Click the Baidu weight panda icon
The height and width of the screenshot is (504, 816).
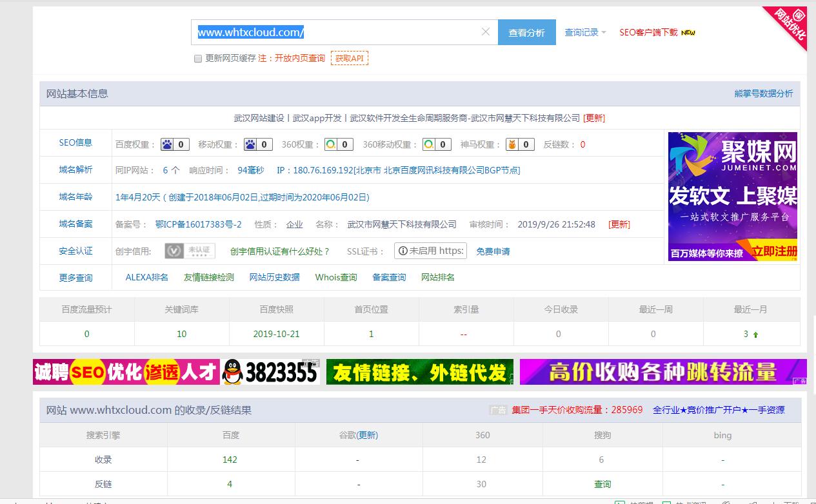(168, 144)
